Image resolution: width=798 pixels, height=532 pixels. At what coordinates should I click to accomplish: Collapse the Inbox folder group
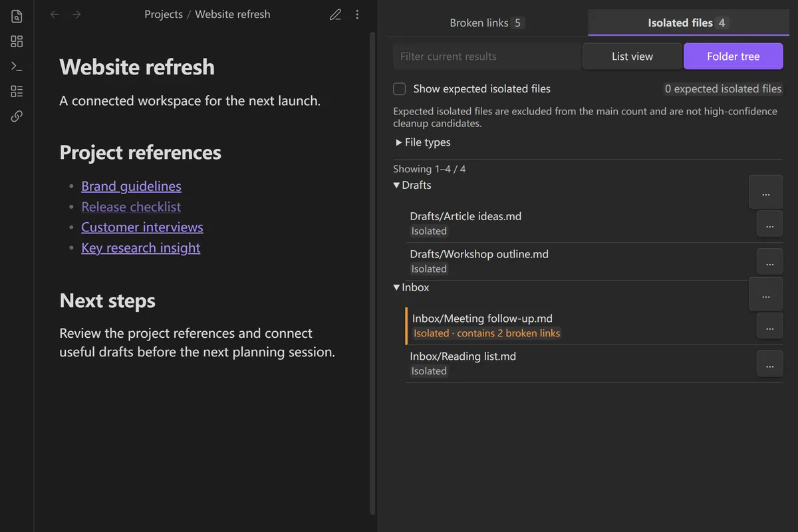[x=411, y=287]
